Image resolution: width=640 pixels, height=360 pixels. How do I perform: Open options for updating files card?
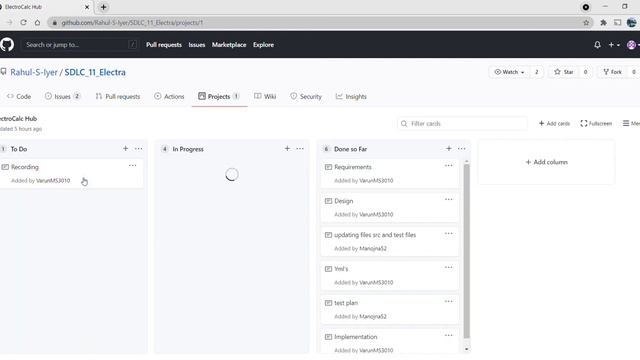449,233
